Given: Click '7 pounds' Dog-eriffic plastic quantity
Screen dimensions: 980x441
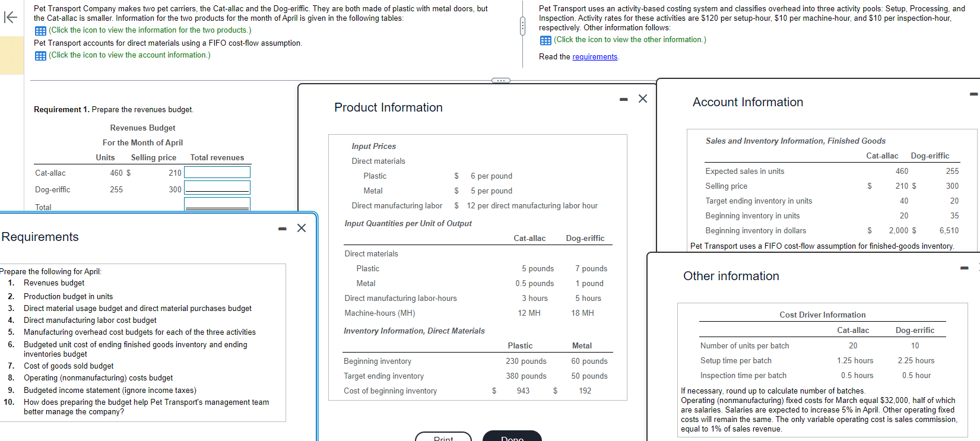Looking at the screenshot, I should tap(591, 268).
